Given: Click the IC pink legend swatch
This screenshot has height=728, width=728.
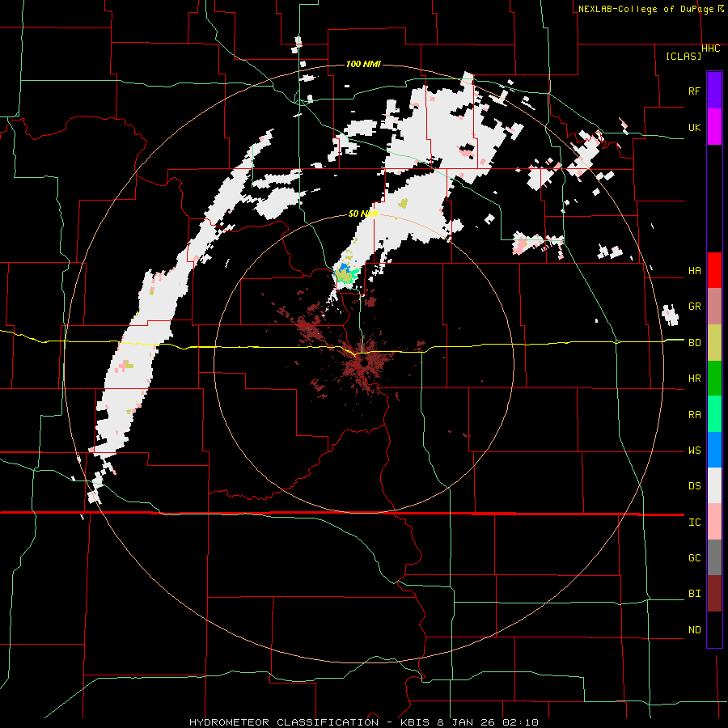Looking at the screenshot, I should 714,522.
